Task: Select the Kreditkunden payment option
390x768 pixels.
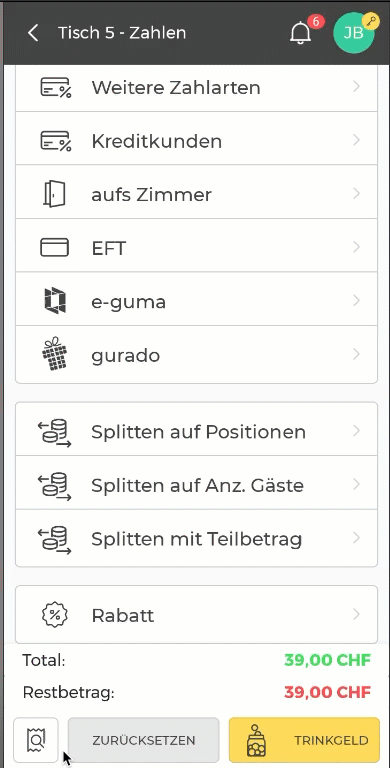Action: click(196, 141)
